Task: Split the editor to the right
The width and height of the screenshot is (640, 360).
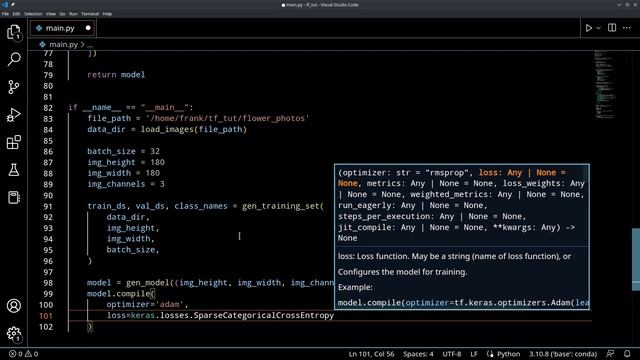Action: [612, 28]
